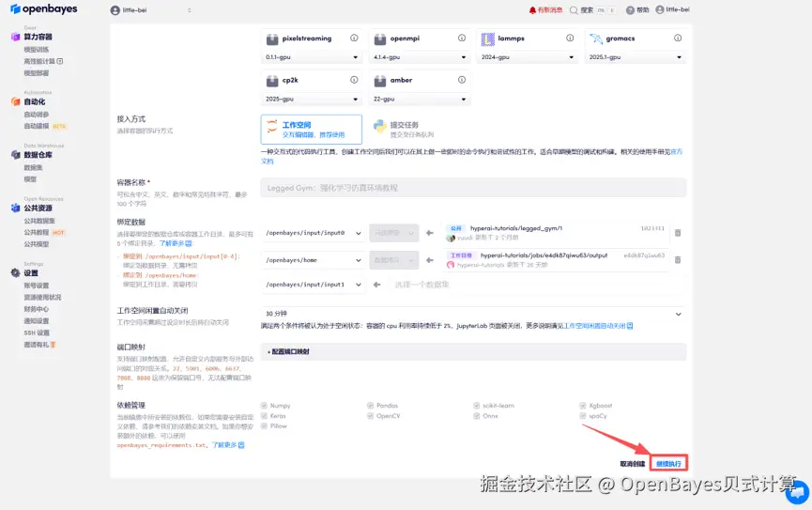The height and width of the screenshot is (510, 812).
Task: Go to SSH 设置 in sidebar
Action: click(x=37, y=332)
